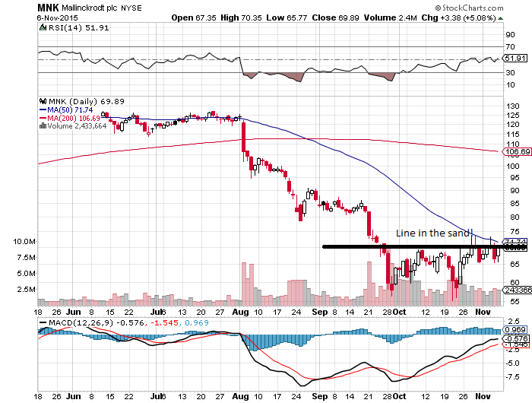
Task: Click the 243366 volume tag on right axis
Action: [x=518, y=290]
